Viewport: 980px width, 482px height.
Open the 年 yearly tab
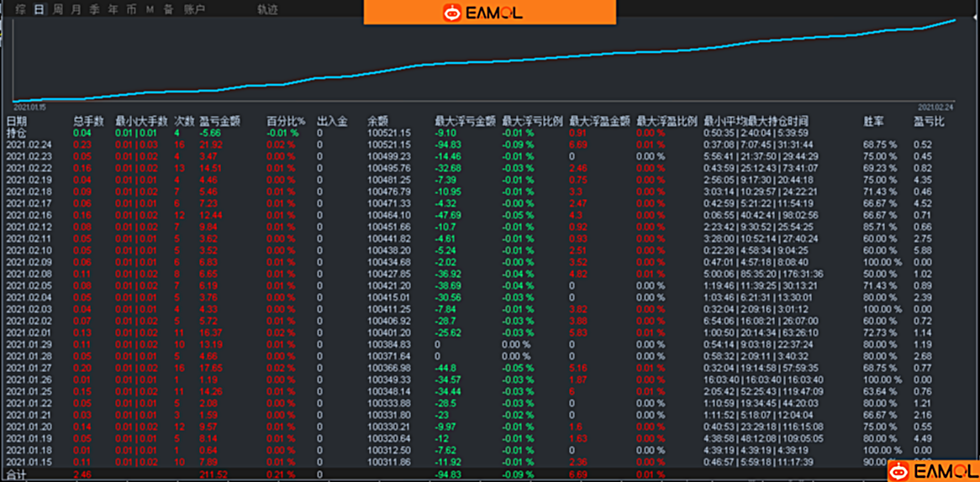(x=113, y=9)
